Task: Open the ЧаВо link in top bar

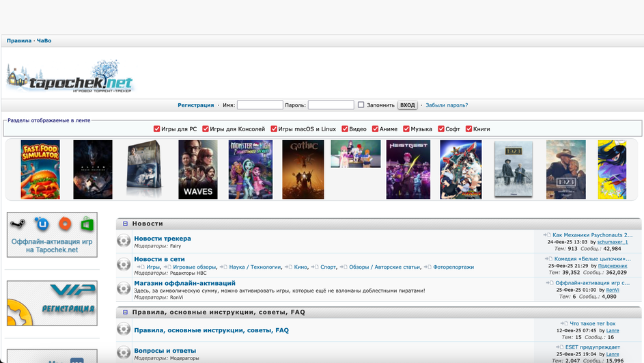Action: pos(44,41)
